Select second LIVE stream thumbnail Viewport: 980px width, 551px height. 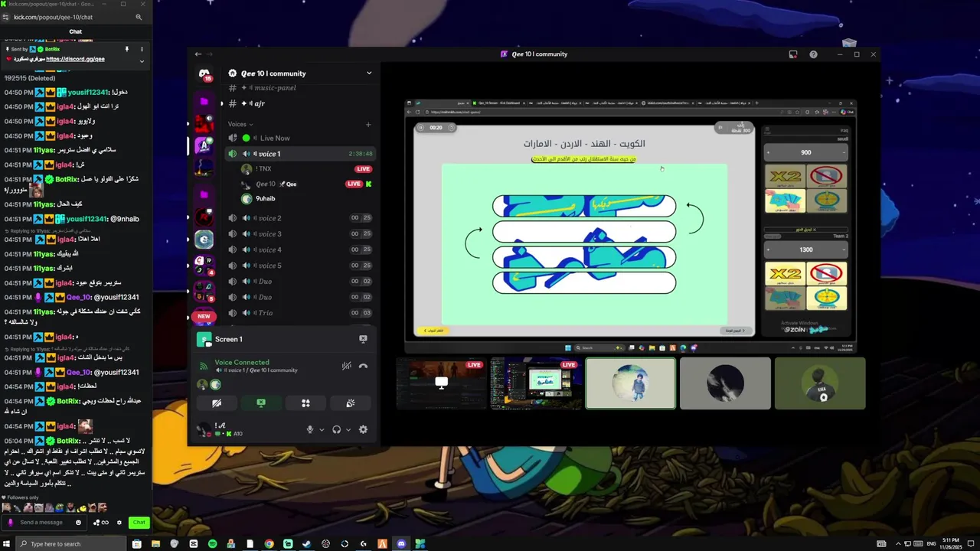click(x=536, y=383)
